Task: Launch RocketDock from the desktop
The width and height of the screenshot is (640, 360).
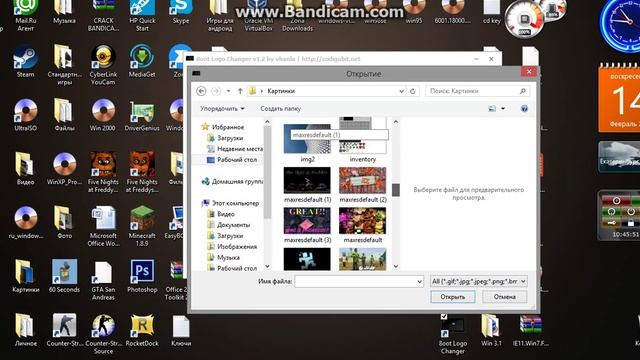Action: pyautogui.click(x=142, y=330)
